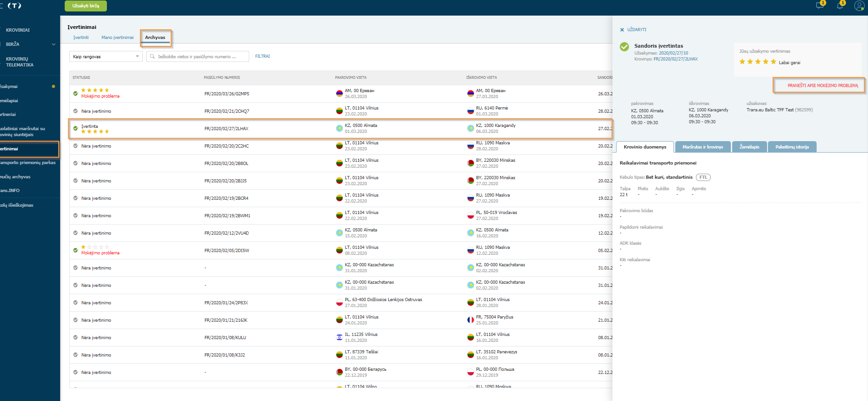Screen dimensions: 868x401
Task: Expand the BIRŽA sidebar section chevron
Action: click(54, 44)
